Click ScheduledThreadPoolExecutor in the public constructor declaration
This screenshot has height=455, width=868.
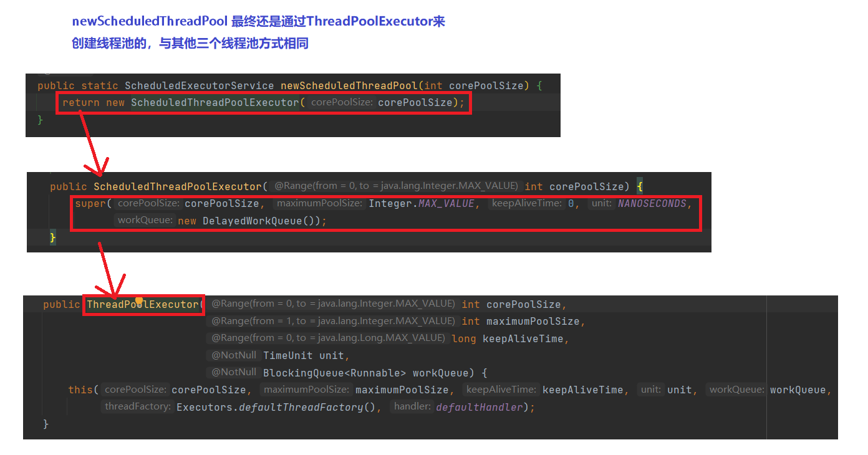178,186
